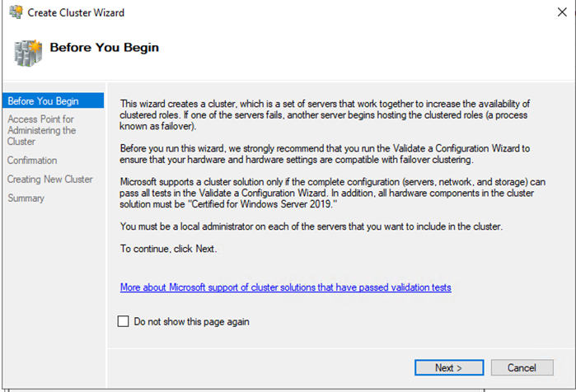The width and height of the screenshot is (576, 392).
Task: Click the 'Do not show this page again' label
Action: [191, 322]
